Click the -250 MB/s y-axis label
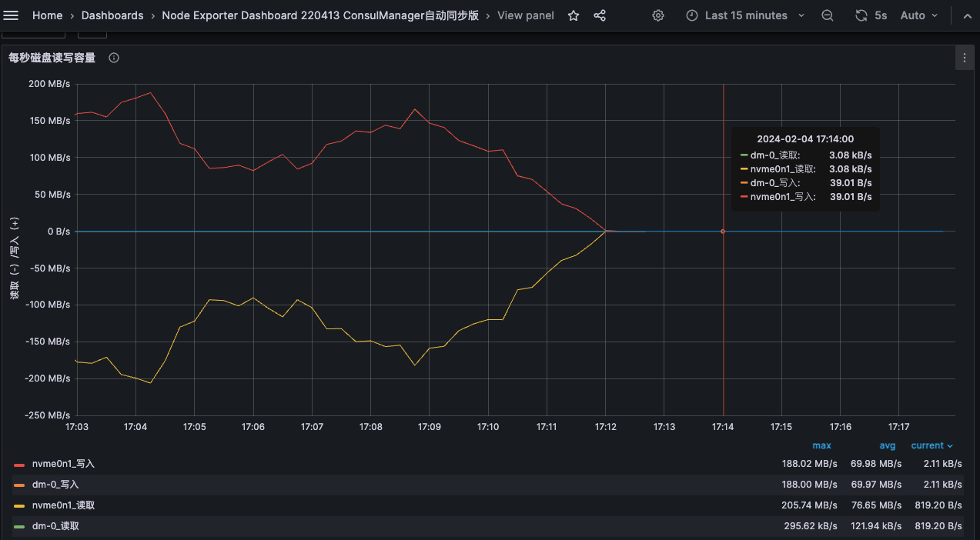980x540 pixels. 46,415
